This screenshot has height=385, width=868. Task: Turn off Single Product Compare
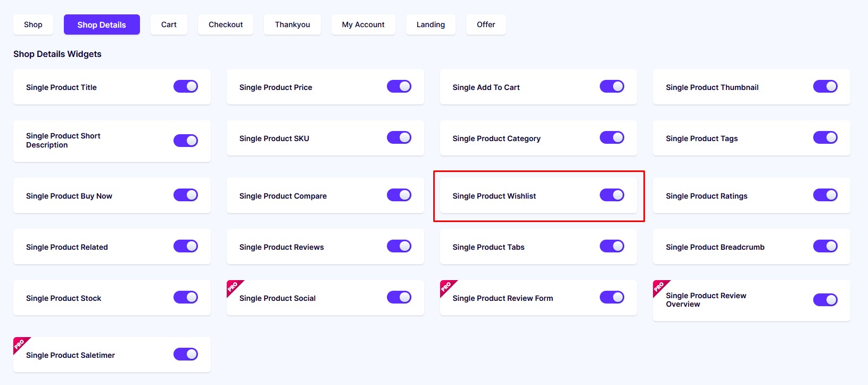point(399,195)
